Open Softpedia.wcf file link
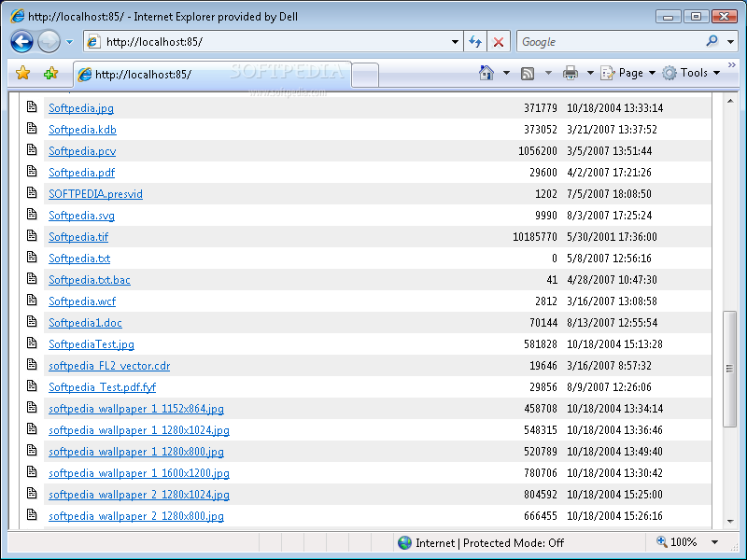The image size is (747, 560). point(82,301)
